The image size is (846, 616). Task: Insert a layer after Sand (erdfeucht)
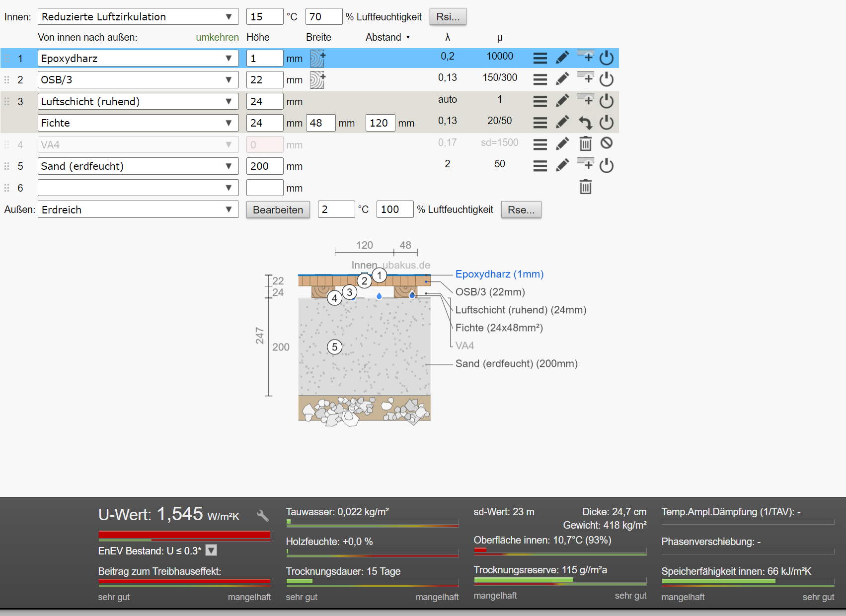(x=585, y=164)
